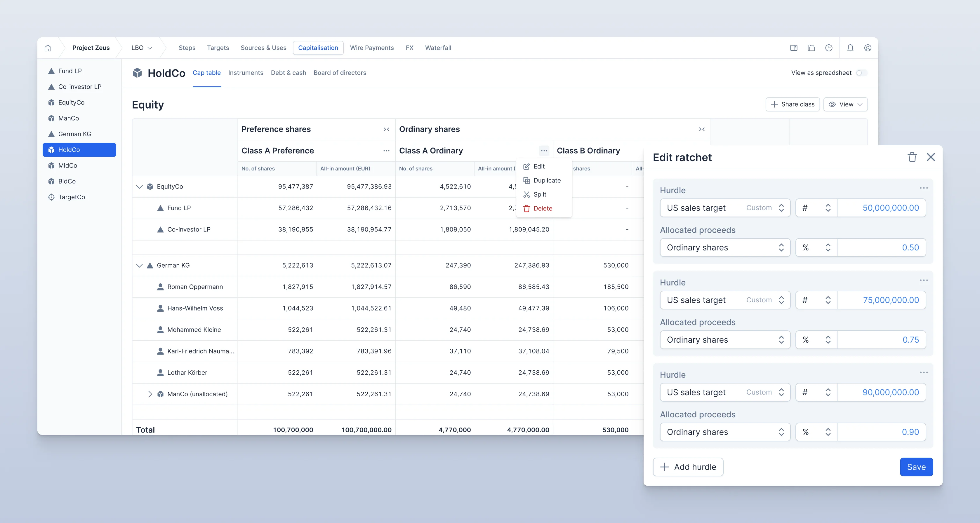Click the home breadcrumb icon
Viewport: 980px width, 523px height.
tap(48, 48)
